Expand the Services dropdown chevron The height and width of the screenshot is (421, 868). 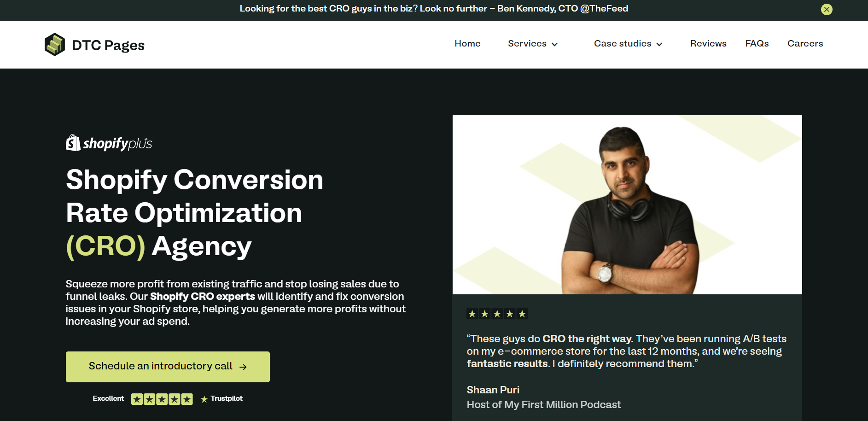pos(554,44)
